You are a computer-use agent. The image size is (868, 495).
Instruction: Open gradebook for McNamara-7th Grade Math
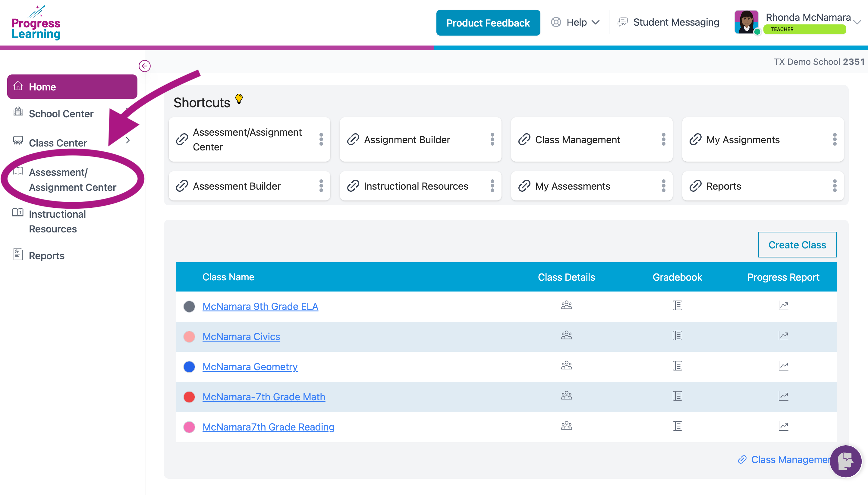677,396
